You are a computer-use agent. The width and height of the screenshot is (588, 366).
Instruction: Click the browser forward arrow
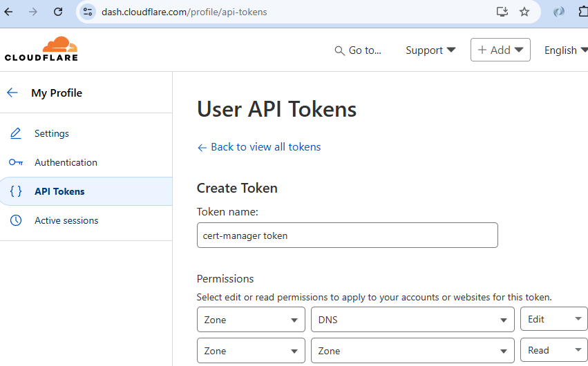[33, 12]
